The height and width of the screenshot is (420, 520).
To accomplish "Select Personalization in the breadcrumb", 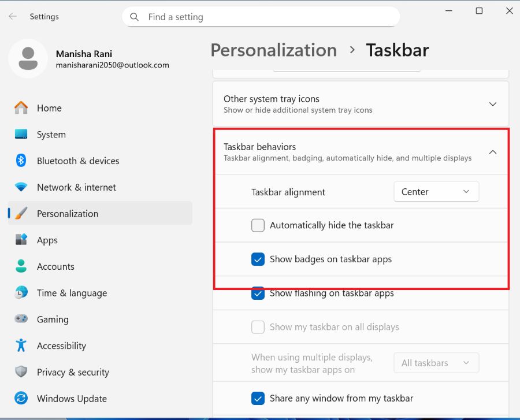I will (273, 50).
